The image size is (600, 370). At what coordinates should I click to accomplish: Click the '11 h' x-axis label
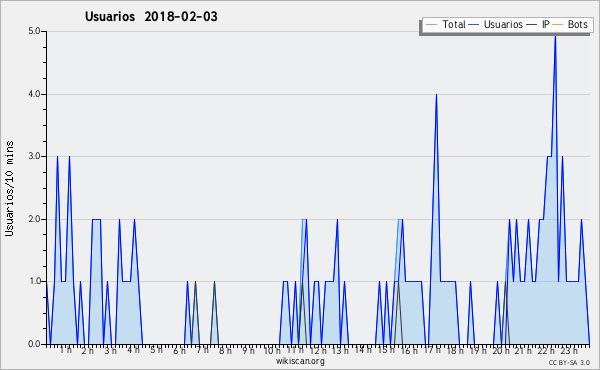pos(295,350)
